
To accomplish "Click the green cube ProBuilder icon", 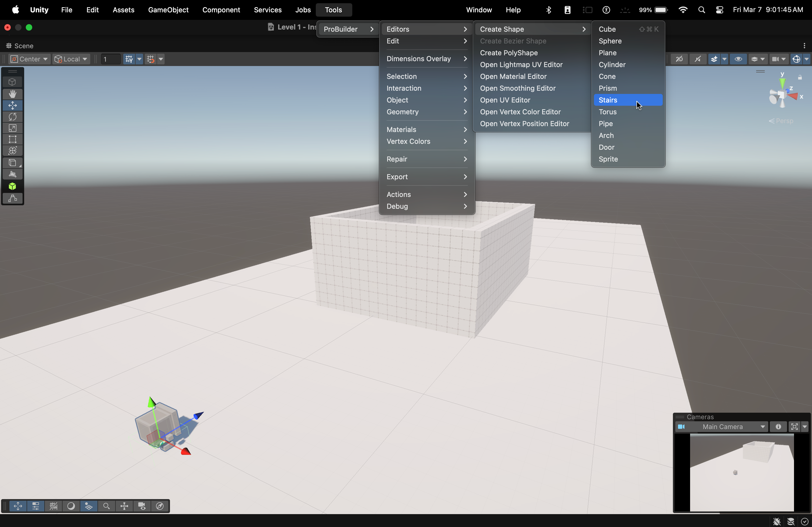I will (x=13, y=186).
